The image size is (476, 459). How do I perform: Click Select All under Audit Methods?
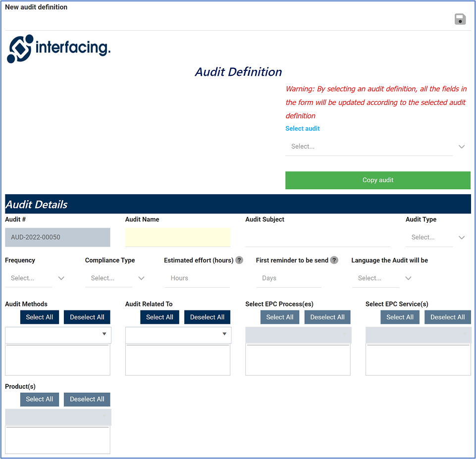coord(40,317)
